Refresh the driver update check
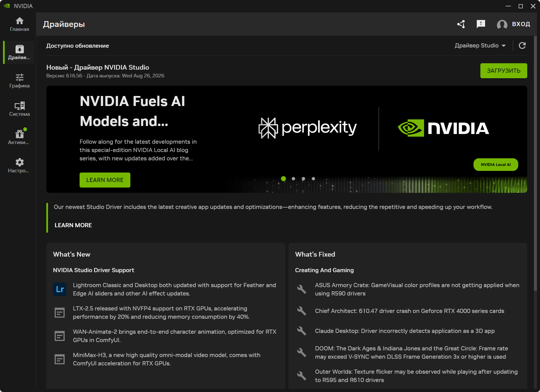 point(522,45)
